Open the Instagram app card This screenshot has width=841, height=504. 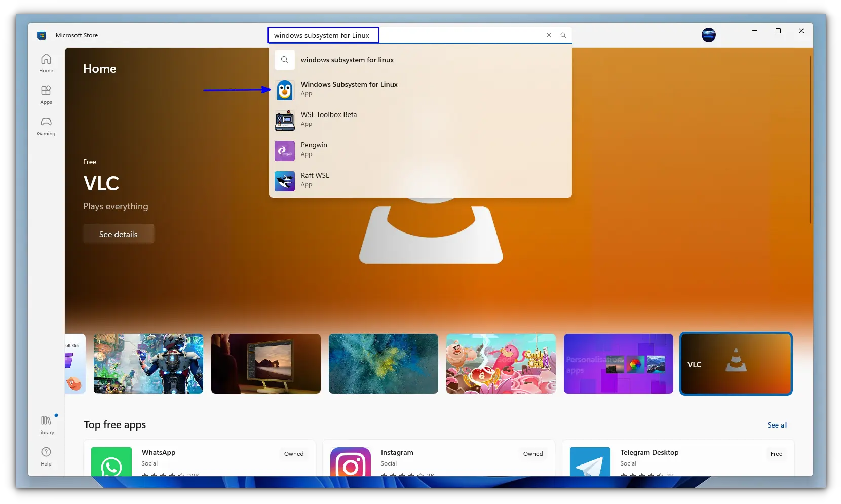[x=439, y=459]
